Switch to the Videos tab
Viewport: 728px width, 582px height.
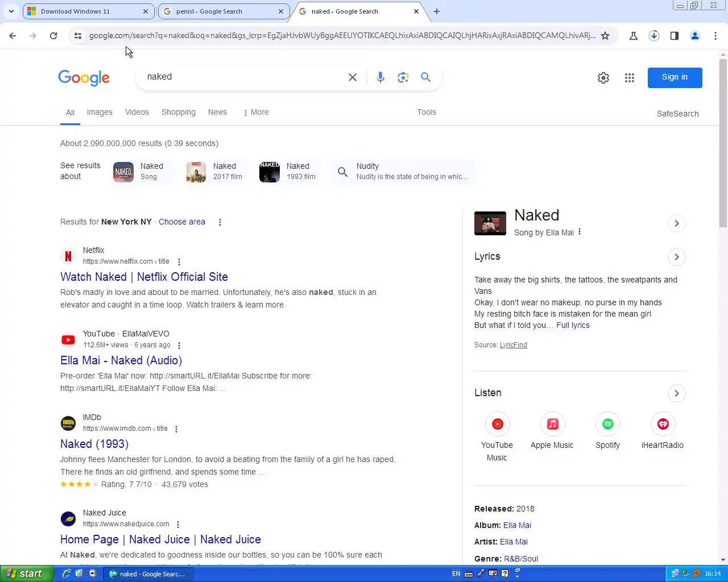click(137, 113)
